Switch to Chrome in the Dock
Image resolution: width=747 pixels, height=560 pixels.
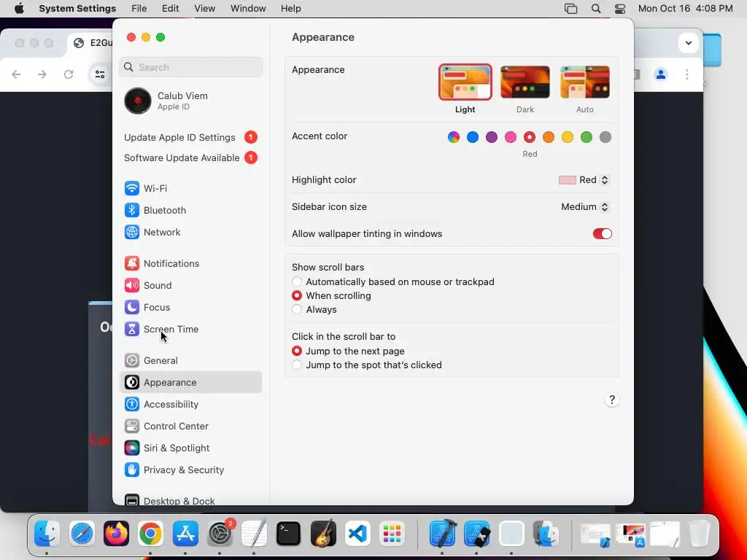(x=150, y=533)
